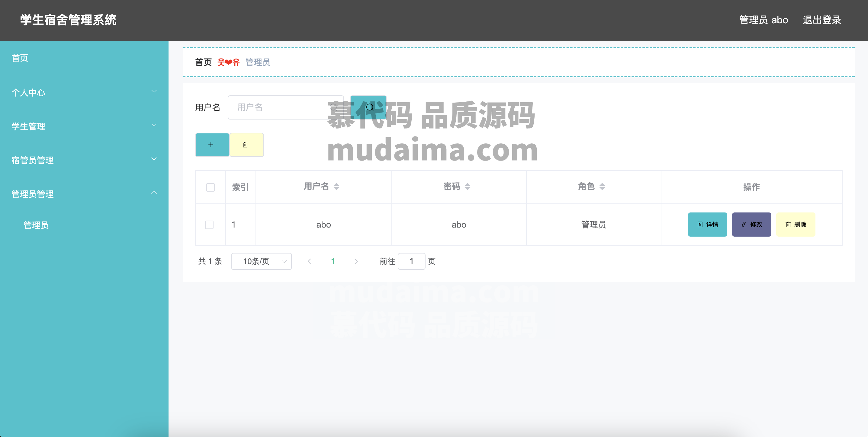Image resolution: width=868 pixels, height=437 pixels.
Task: Focus the 用户名 search input
Action: (286, 107)
